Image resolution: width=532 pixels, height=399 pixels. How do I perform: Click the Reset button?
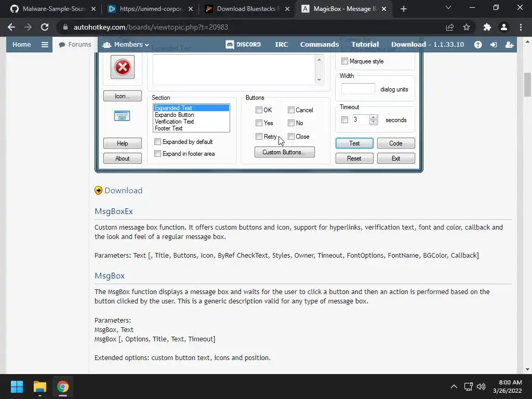coord(354,158)
